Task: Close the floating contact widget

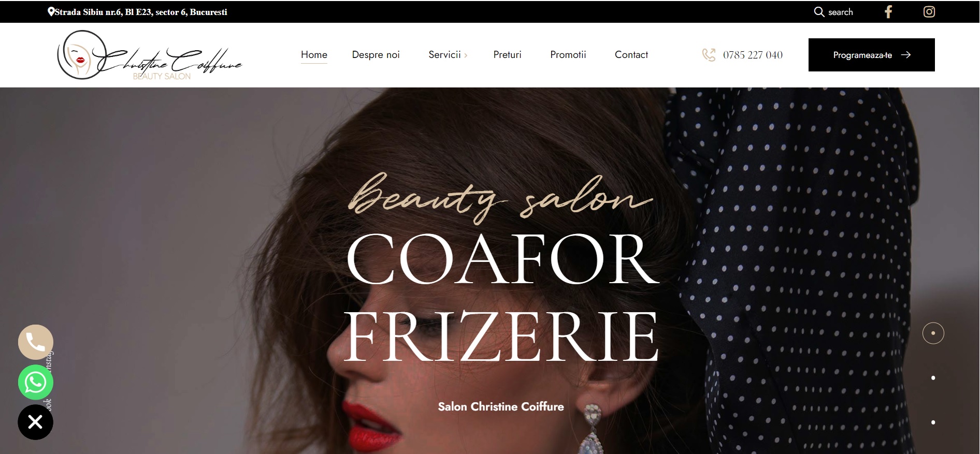Action: [x=36, y=422]
